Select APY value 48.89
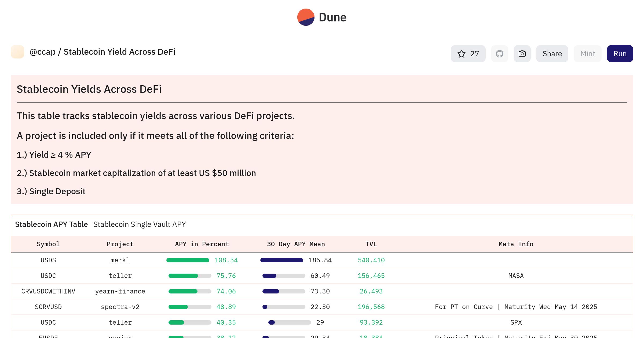The width and height of the screenshot is (644, 338). 226,307
